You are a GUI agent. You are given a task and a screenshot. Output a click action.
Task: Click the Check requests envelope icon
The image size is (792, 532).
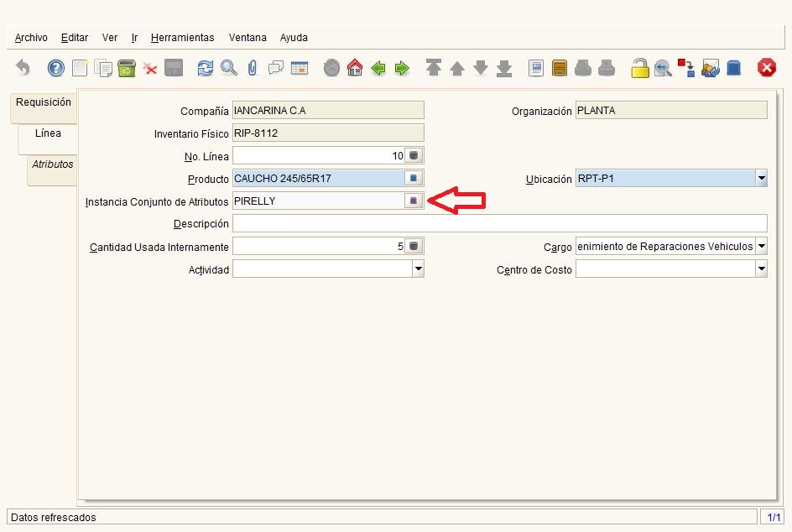(710, 68)
